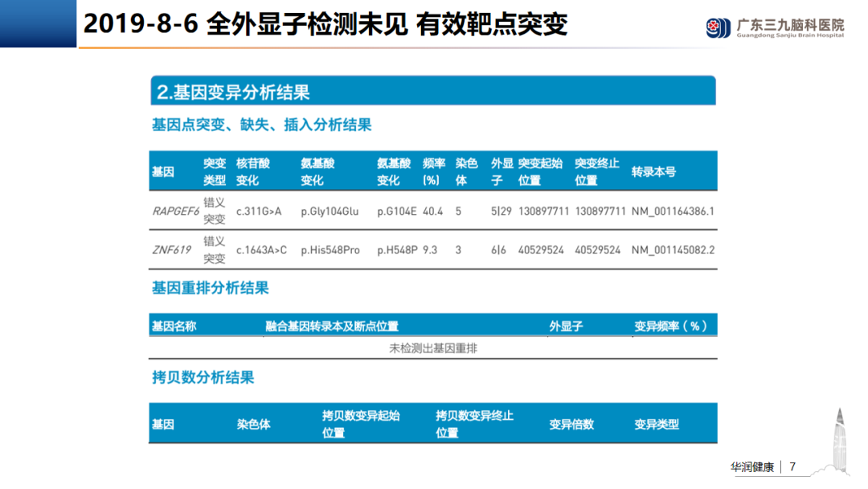Viewport: 868px width, 489px height.
Task: Select frequency value 9.3
Action: 430,250
